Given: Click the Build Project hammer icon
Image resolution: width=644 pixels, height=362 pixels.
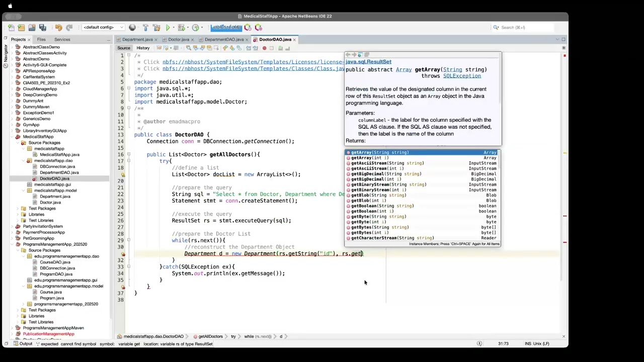Looking at the screenshot, I should pos(145,28).
